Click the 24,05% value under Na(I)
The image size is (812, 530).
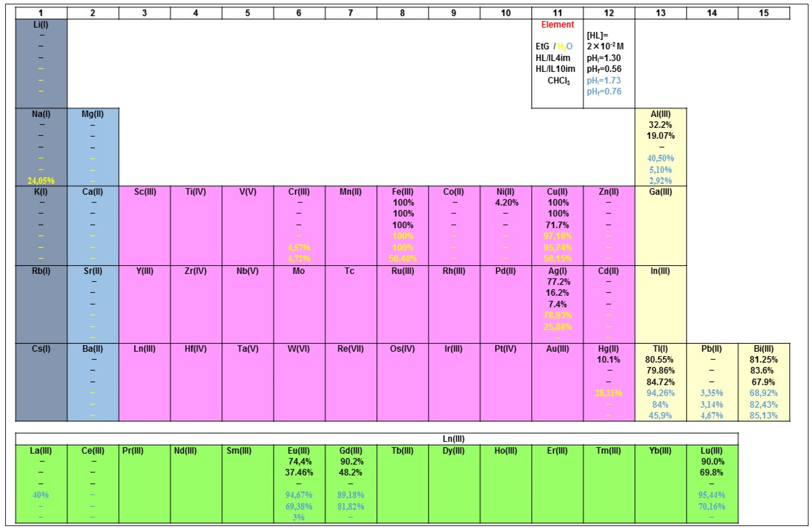coord(41,181)
